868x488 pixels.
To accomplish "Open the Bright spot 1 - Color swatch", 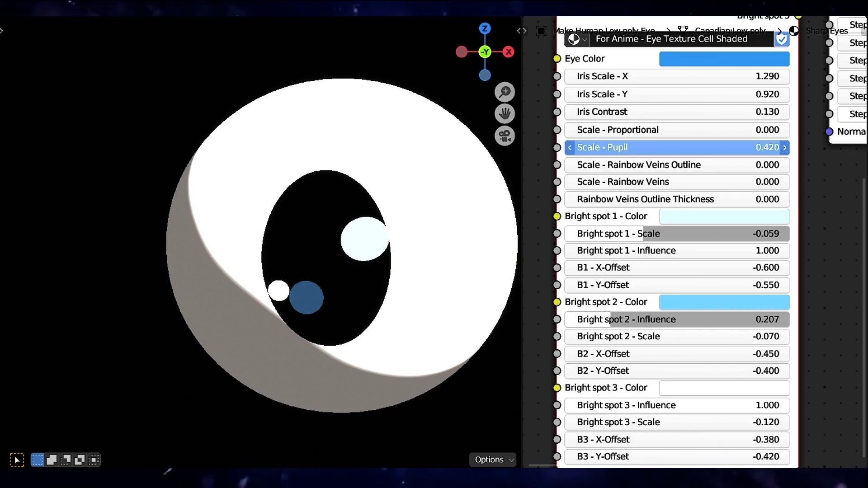I will click(724, 216).
